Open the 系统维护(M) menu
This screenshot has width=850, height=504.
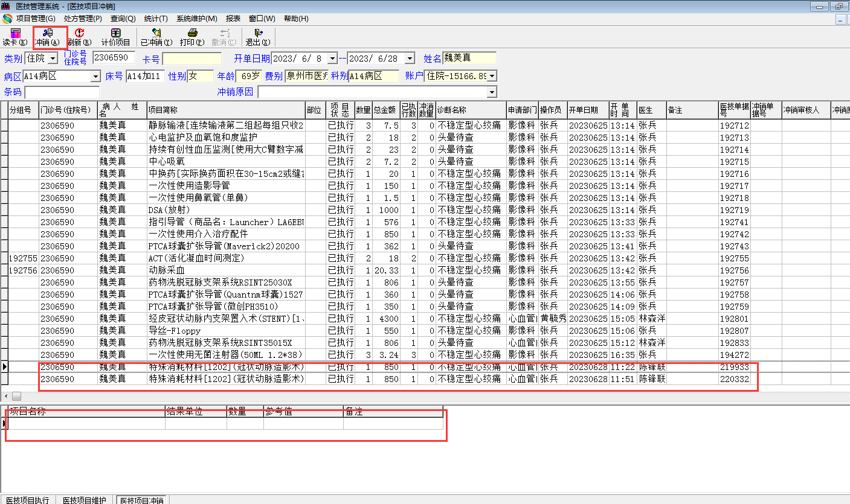pyautogui.click(x=197, y=19)
